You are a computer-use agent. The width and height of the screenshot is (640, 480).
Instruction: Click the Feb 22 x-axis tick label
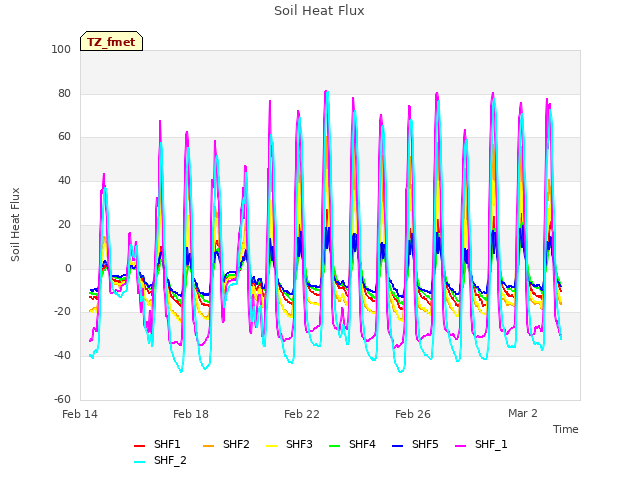(x=302, y=414)
